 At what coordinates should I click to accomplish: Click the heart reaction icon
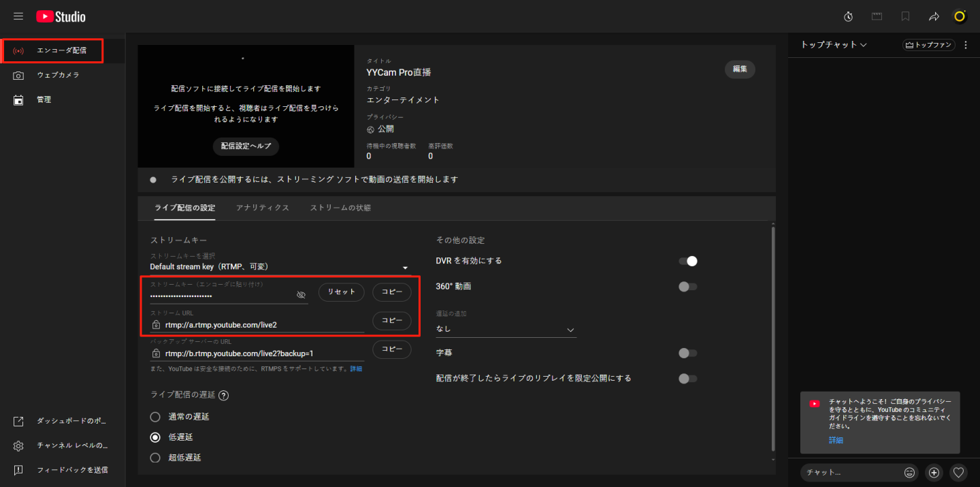tap(959, 472)
